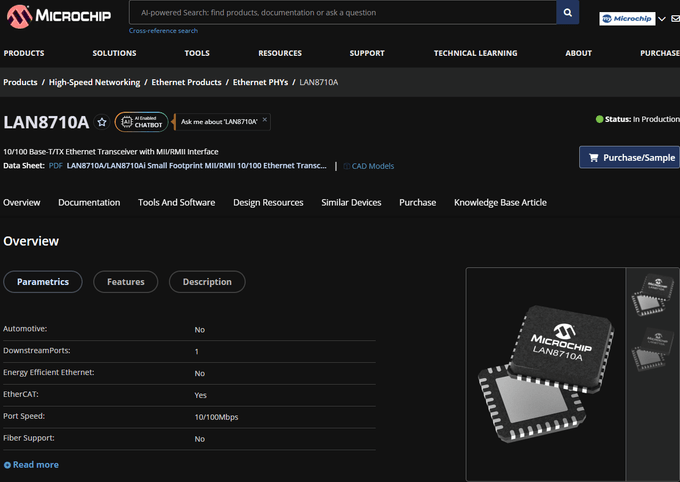Open the mail envelope icon
The height and width of the screenshot is (482, 680).
pyautogui.click(x=675, y=19)
